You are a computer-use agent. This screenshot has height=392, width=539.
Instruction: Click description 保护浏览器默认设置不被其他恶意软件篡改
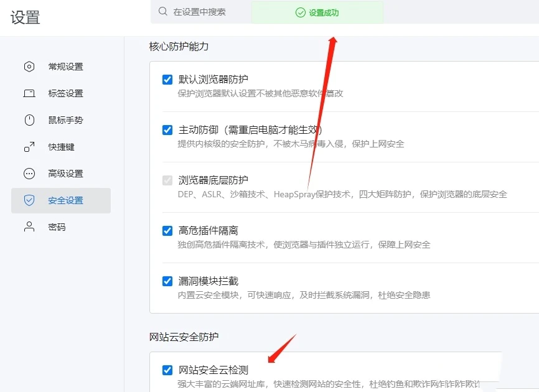point(260,93)
